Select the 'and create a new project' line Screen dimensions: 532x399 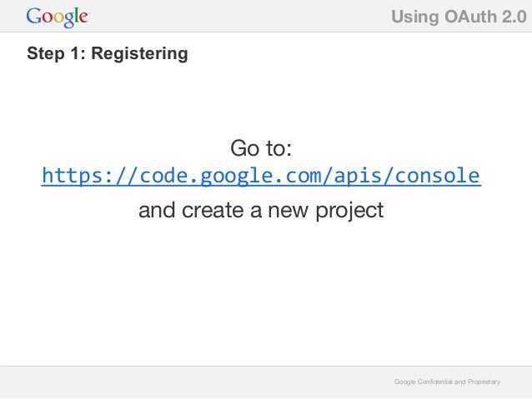point(261,211)
